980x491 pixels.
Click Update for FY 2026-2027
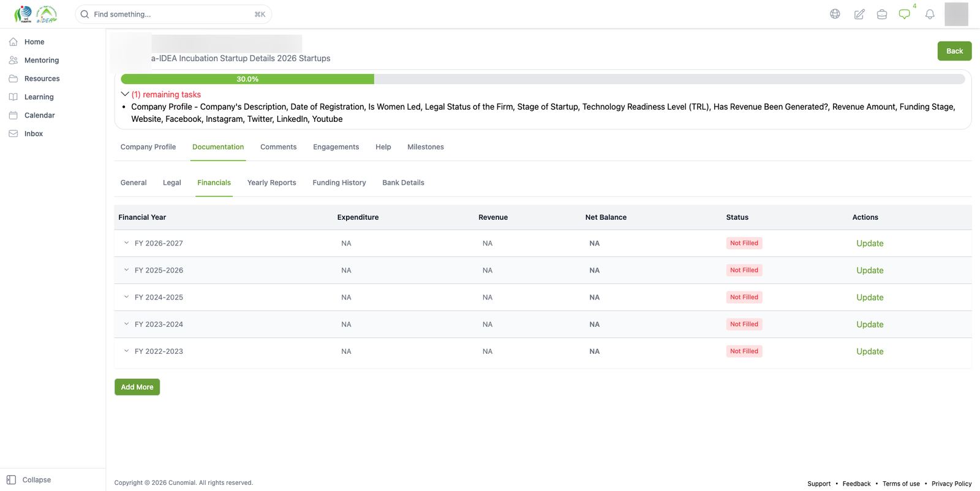[x=870, y=243]
